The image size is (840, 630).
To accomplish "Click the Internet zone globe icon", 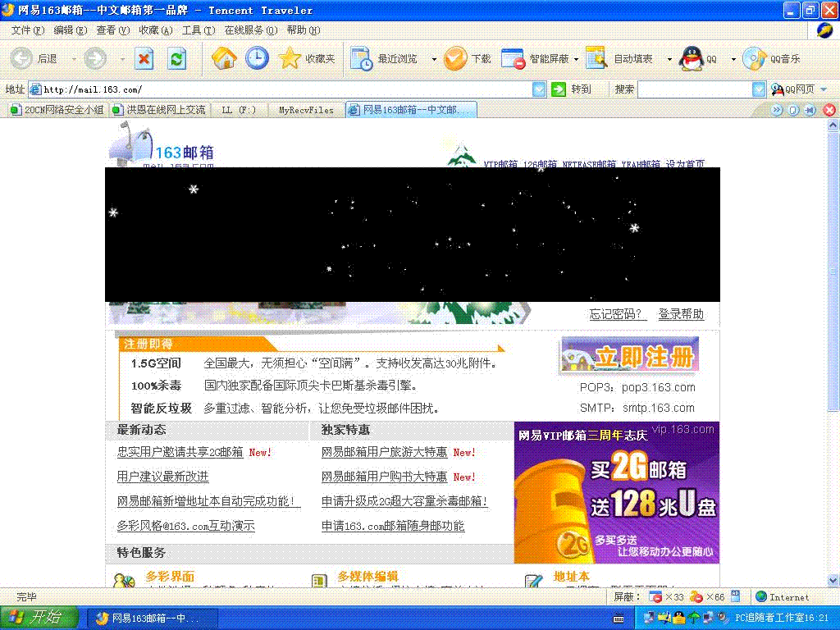I will coord(760,596).
